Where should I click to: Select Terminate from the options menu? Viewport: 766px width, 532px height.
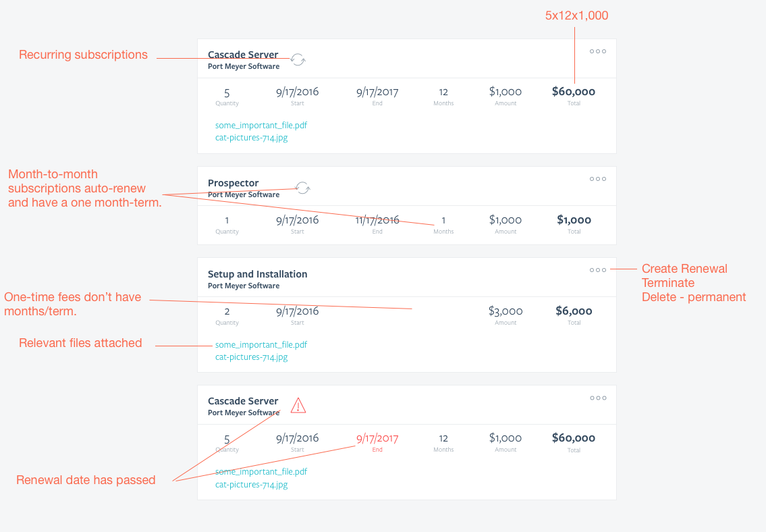668,283
